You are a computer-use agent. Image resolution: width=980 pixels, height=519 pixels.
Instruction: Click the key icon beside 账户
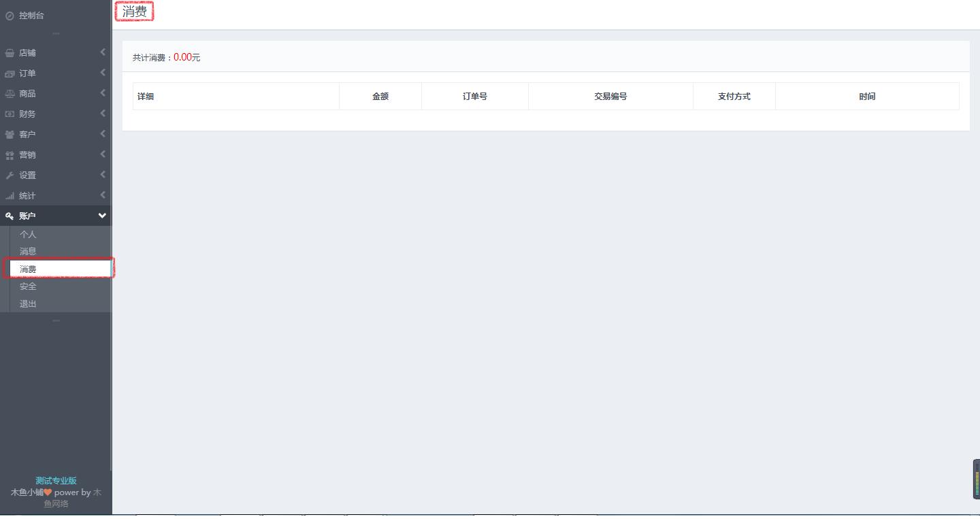point(10,216)
